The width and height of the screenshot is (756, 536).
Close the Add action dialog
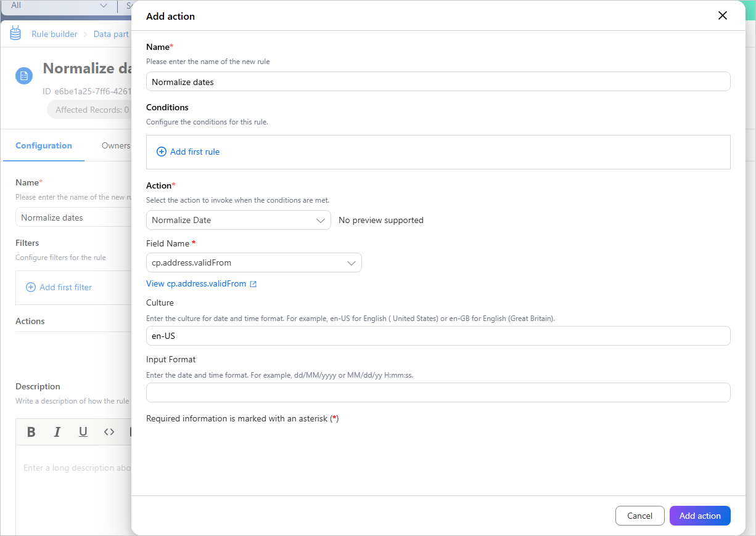[x=723, y=16]
